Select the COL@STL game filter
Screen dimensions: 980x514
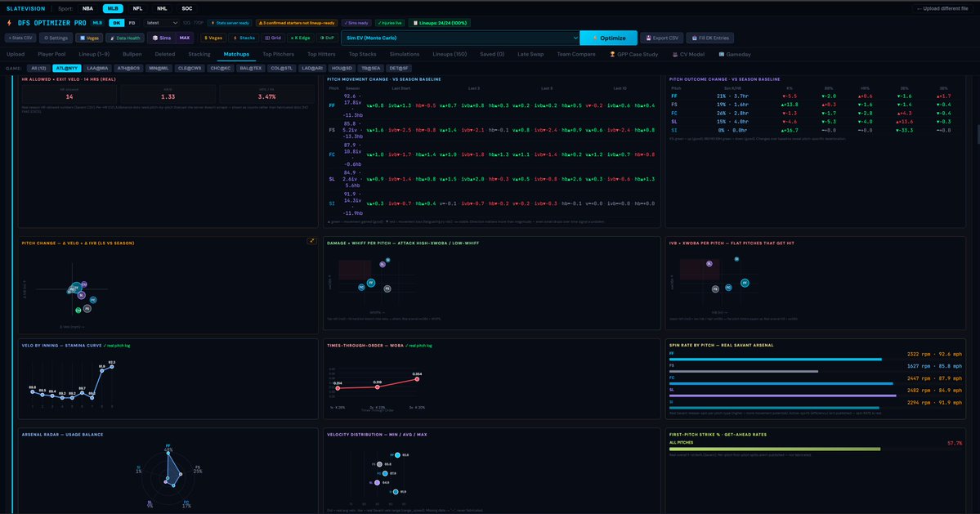coord(281,68)
